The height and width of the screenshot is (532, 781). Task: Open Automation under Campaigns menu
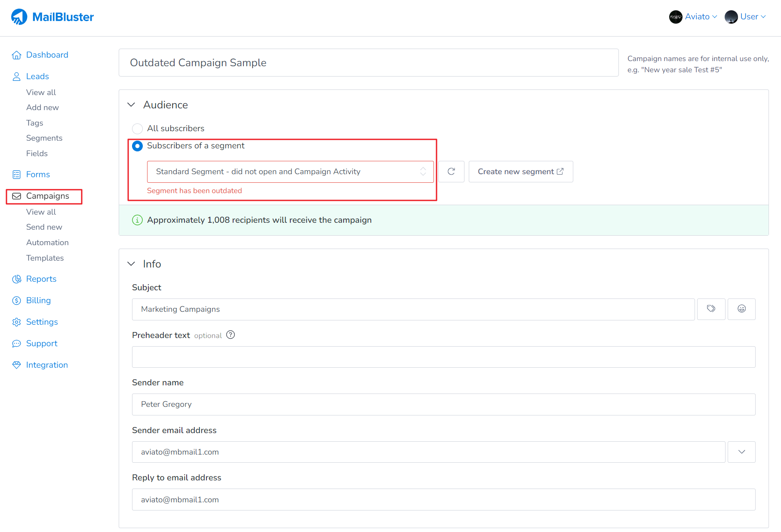pos(47,243)
